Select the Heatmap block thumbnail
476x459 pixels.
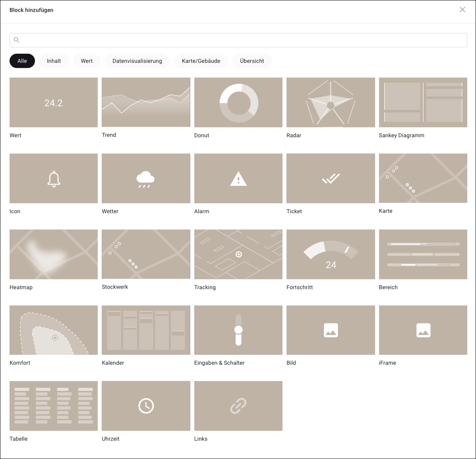pyautogui.click(x=53, y=254)
